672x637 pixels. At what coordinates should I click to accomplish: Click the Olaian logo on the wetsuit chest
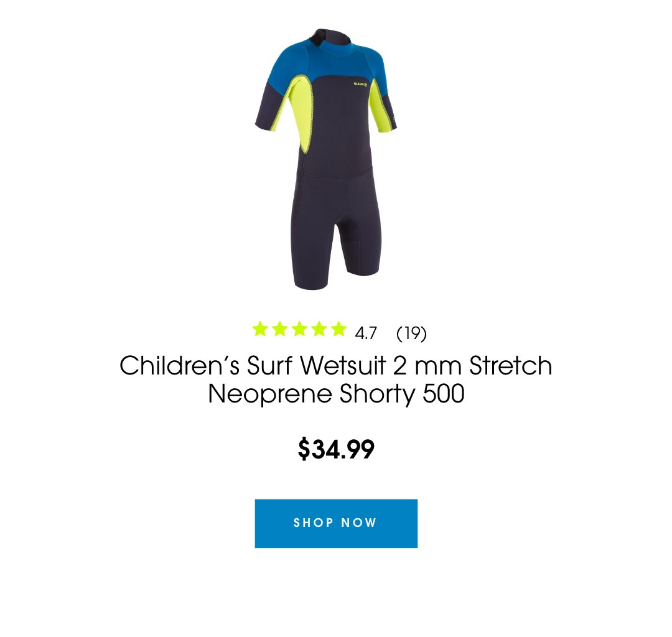360,84
